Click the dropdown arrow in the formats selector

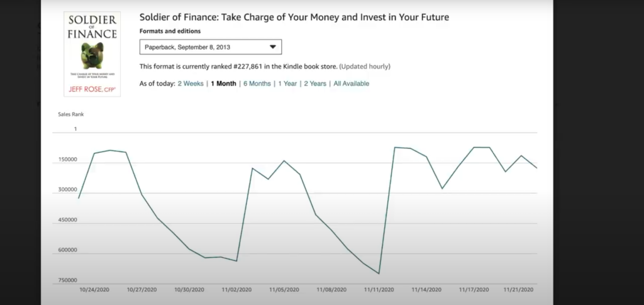[x=272, y=47]
